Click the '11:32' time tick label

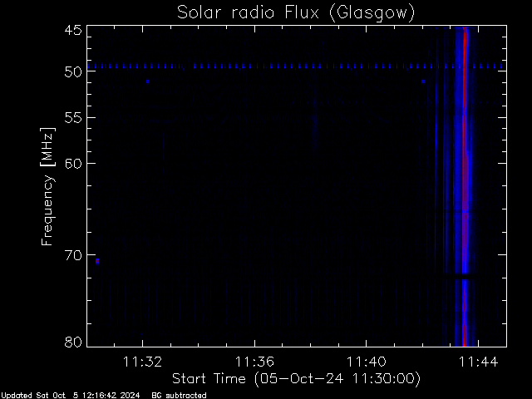(142, 362)
